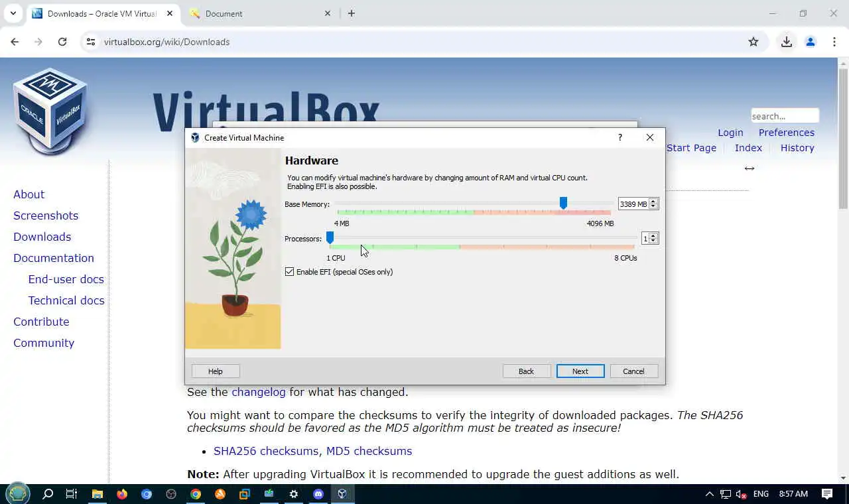The image size is (849, 504).
Task: Click the Next button in the dialog
Action: (580, 371)
